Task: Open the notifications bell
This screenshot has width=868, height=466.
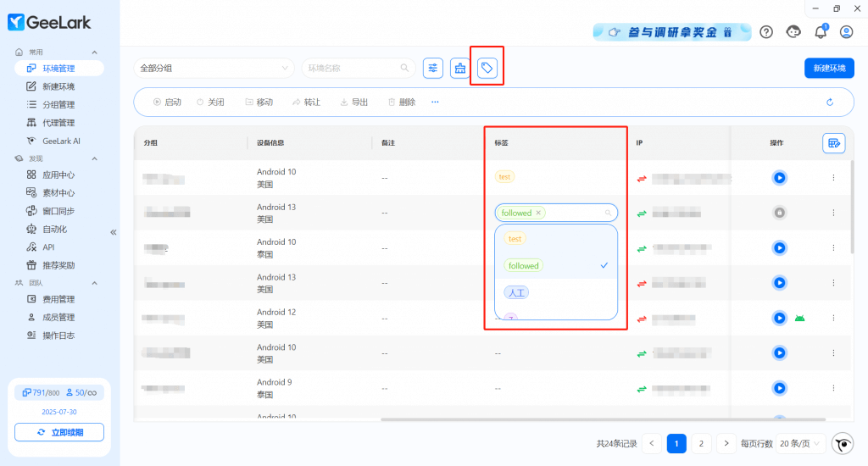Action: (820, 32)
